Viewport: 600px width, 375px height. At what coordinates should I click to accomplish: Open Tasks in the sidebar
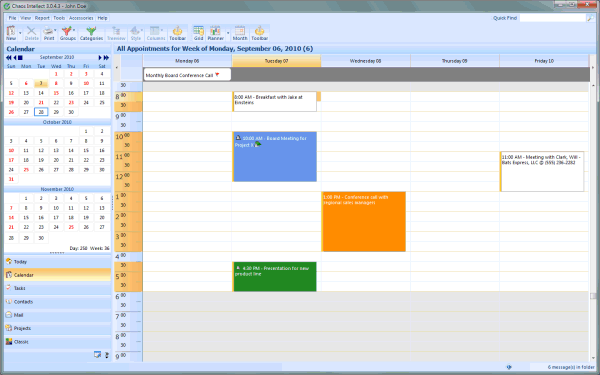pos(57,288)
